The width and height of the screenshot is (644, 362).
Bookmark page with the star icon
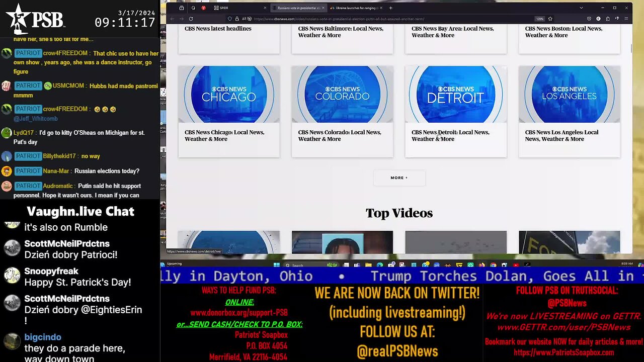(550, 19)
